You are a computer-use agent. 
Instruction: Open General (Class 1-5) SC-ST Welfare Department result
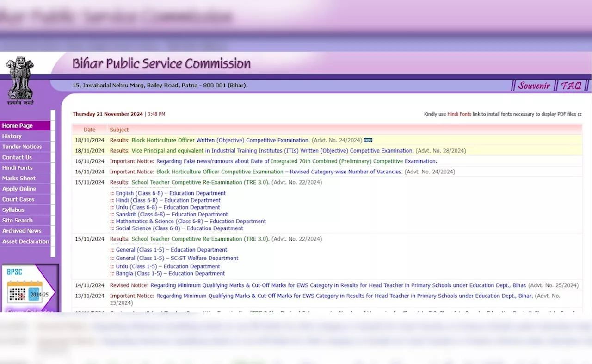click(x=177, y=258)
